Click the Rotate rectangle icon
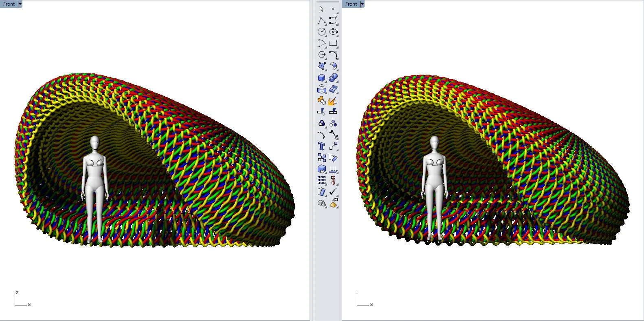This screenshot has height=321, width=644. 333,157
